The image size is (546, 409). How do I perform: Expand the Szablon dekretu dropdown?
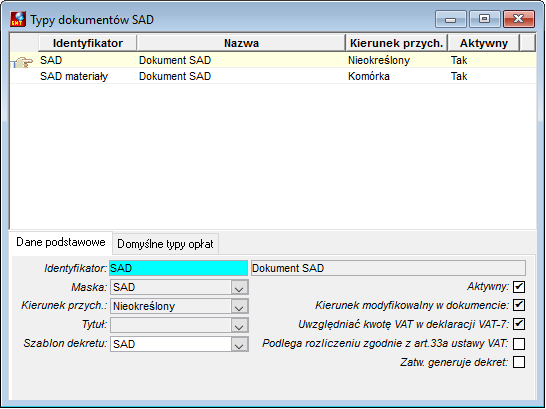point(239,344)
